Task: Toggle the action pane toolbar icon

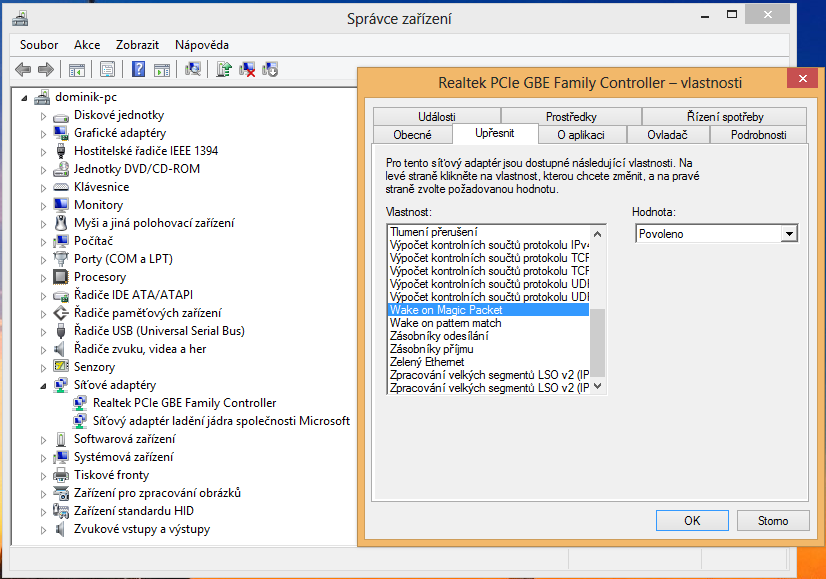Action: point(162,69)
